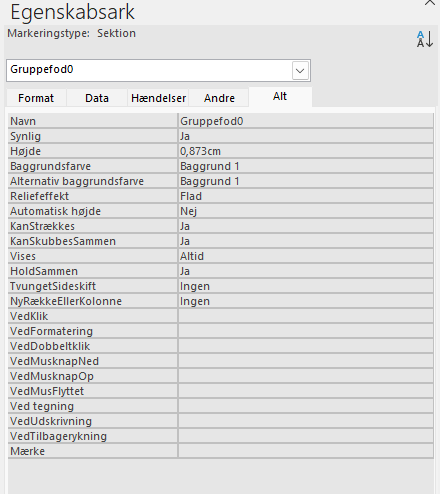Image resolution: width=440 pixels, height=494 pixels.
Task: Go to the Andre tab
Action: coord(219,98)
